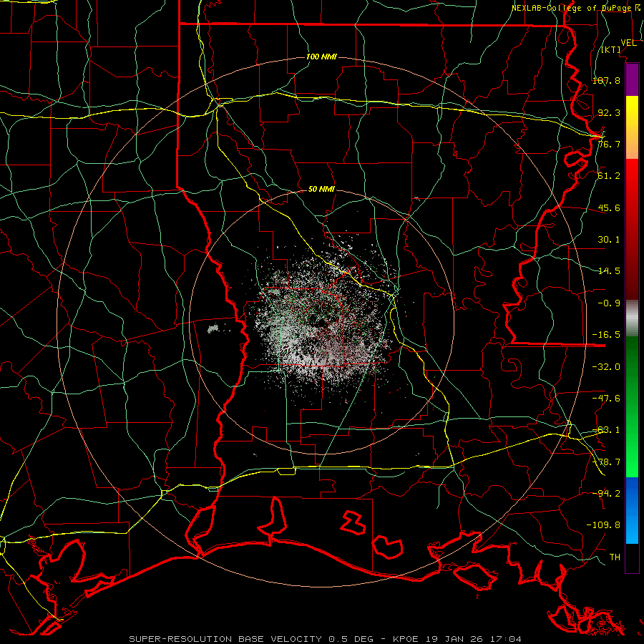Click the -32.0 velocity scale value
Image resolution: width=644 pixels, height=644 pixels.
[x=606, y=366]
